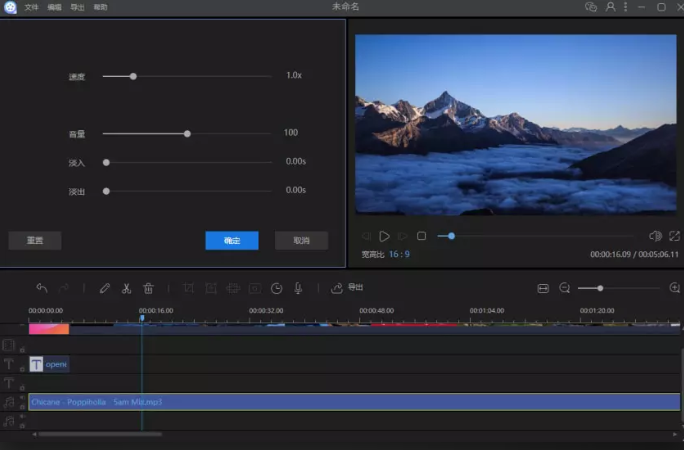
Task: Select the pencil edit tool
Action: (105, 288)
